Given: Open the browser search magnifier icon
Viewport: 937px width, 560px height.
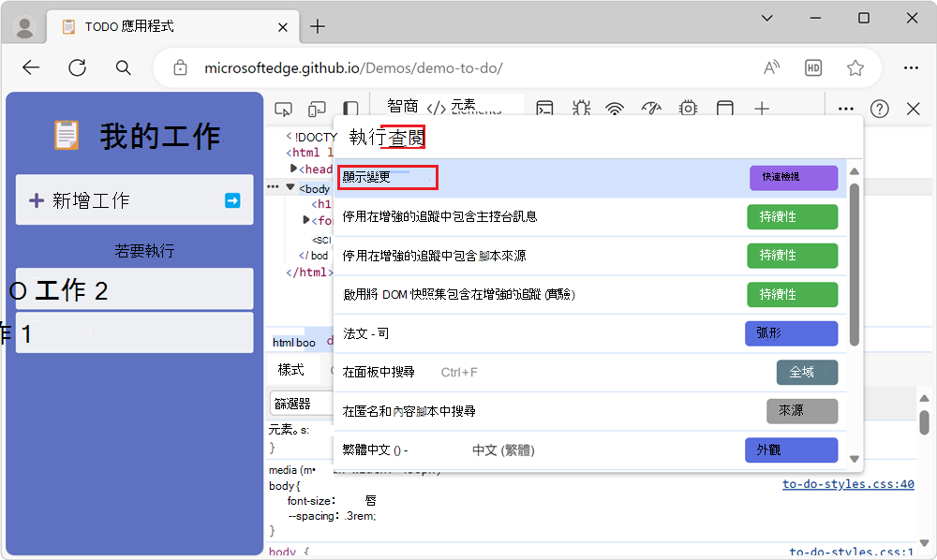Looking at the screenshot, I should (x=123, y=68).
